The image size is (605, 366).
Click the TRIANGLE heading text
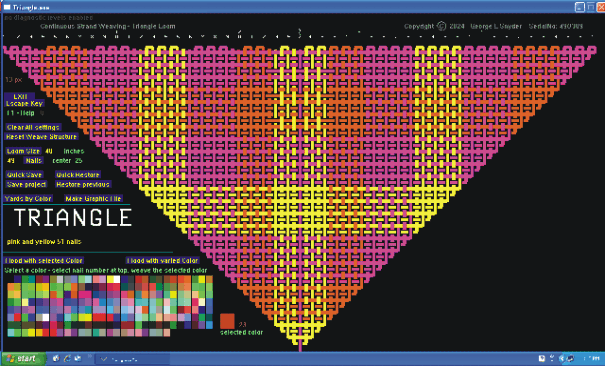73,218
